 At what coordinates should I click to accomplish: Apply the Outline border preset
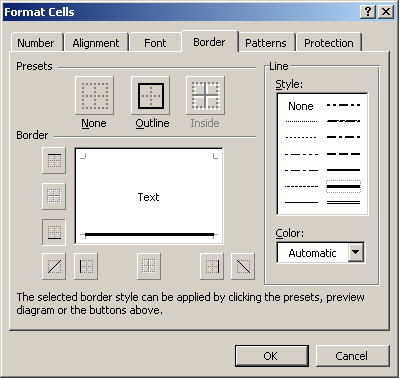click(x=151, y=96)
